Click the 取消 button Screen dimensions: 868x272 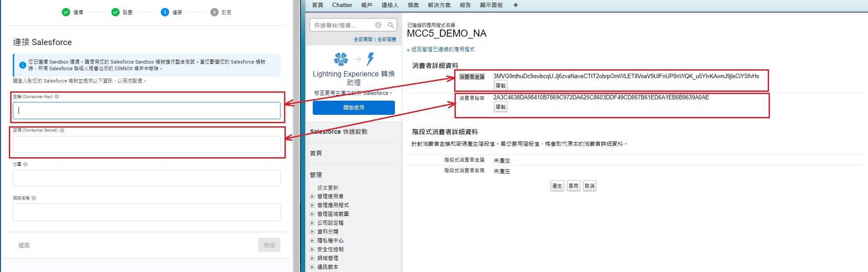point(590,186)
